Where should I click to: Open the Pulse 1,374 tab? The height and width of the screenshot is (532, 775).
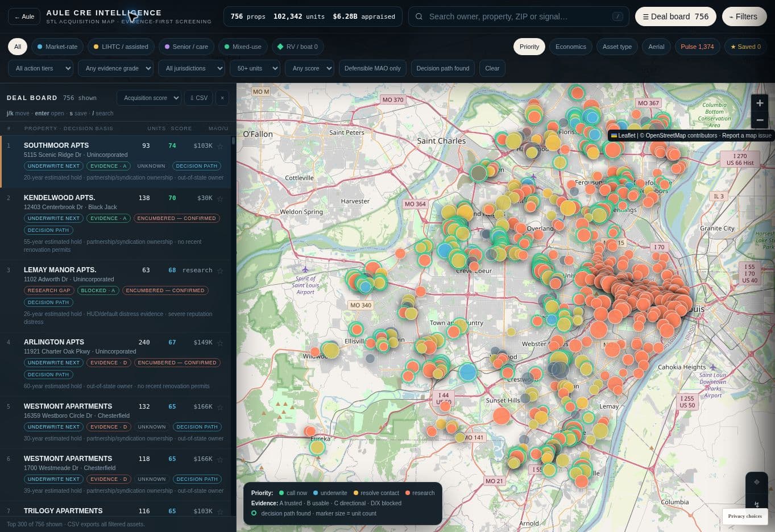pyautogui.click(x=697, y=47)
